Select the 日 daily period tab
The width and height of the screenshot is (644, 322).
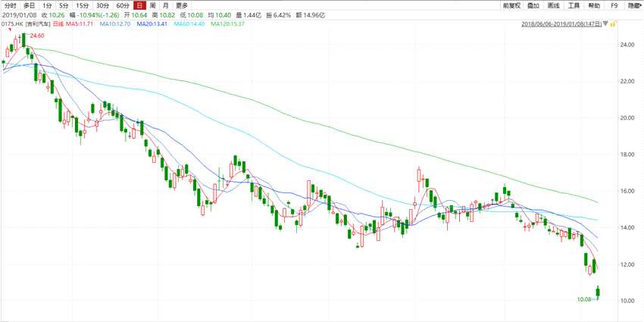pyautogui.click(x=139, y=6)
